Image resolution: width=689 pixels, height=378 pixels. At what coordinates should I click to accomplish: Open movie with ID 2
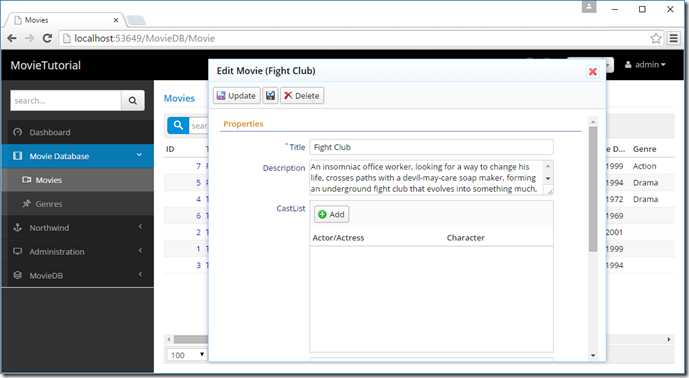[198, 232]
